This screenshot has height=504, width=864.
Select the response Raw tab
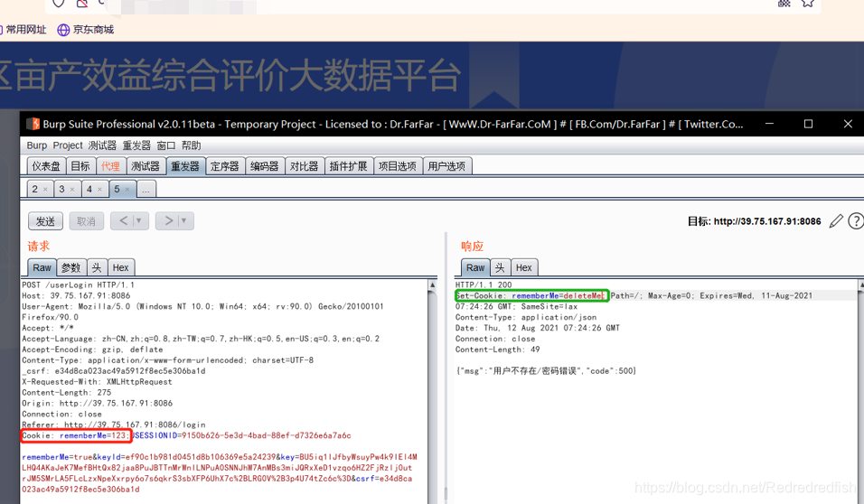click(475, 267)
